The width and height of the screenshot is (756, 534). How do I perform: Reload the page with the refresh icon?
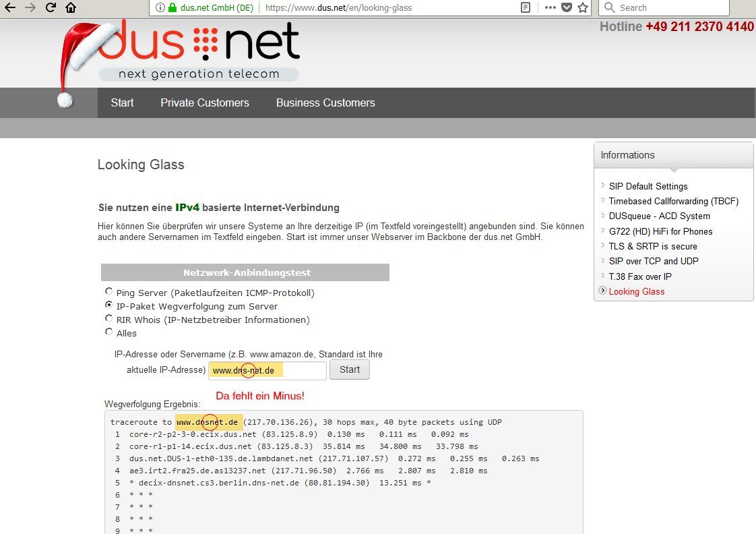51,8
